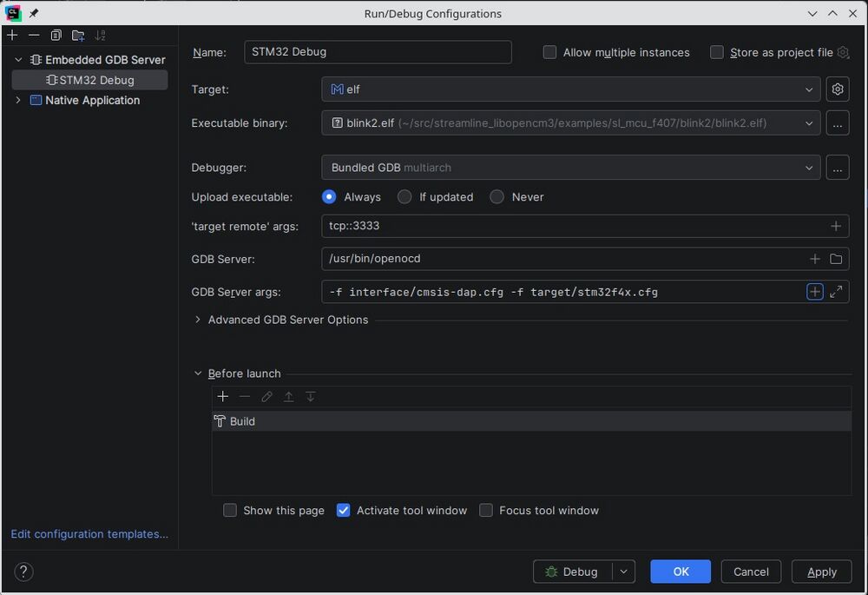Add a new run configuration
Image resolution: width=868 pixels, height=595 pixels.
[12, 35]
